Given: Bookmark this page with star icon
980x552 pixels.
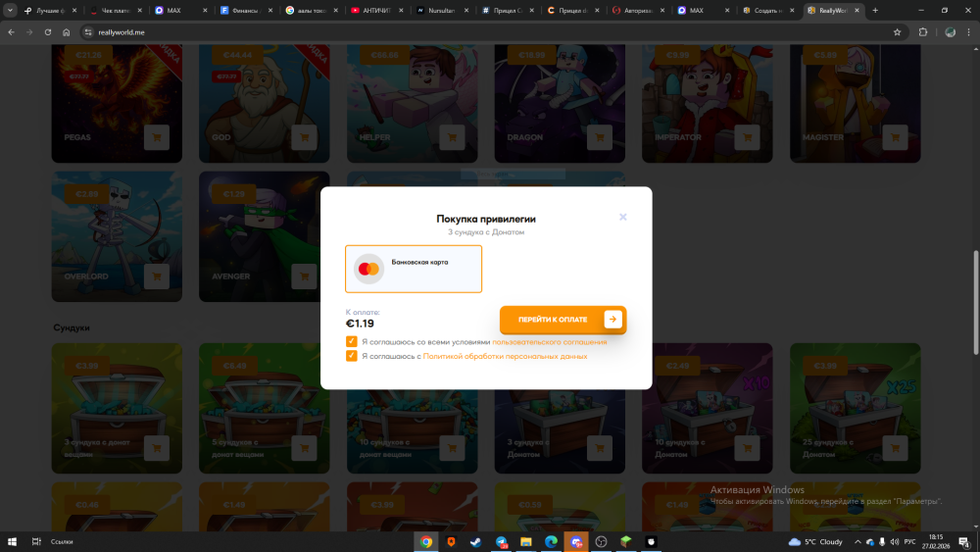Looking at the screenshot, I should [x=897, y=32].
